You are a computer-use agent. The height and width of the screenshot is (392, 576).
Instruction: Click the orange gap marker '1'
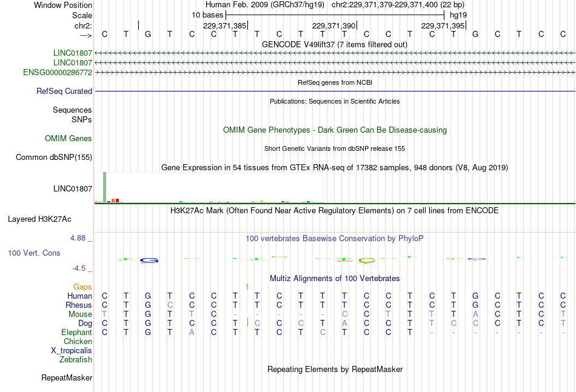247,287
